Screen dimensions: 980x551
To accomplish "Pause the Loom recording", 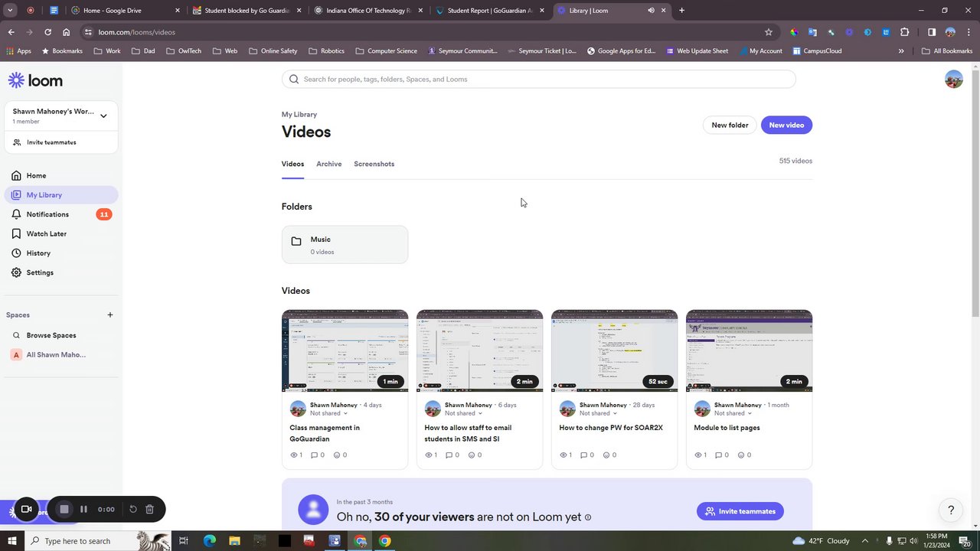I will coord(83,509).
